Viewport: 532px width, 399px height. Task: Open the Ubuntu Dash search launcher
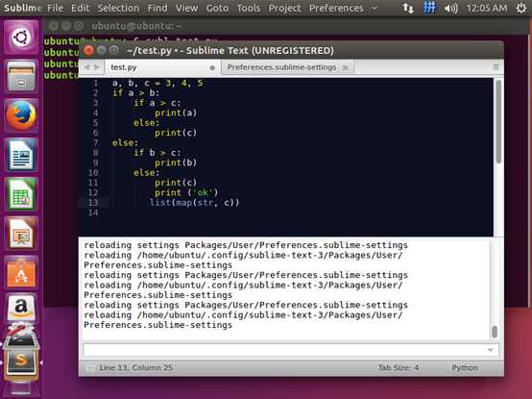[x=21, y=37]
